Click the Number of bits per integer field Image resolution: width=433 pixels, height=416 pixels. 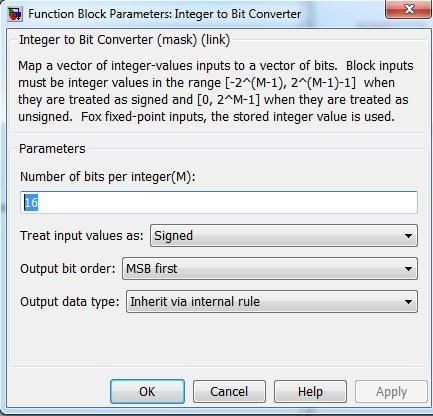click(219, 202)
